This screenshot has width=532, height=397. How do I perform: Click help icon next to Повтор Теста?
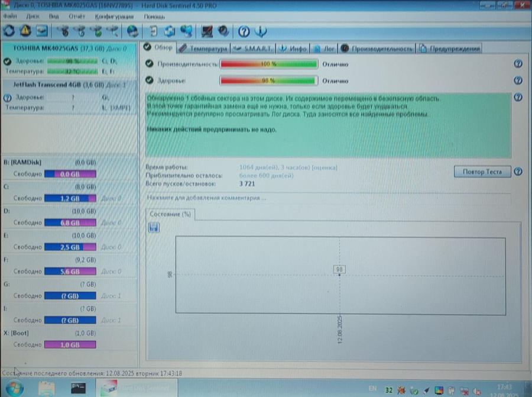tap(518, 172)
